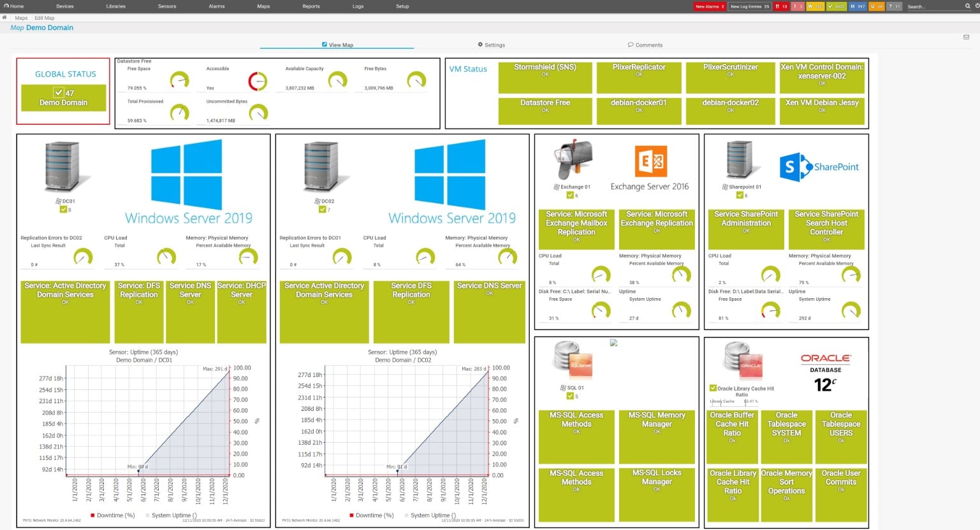Click the Maps breadcrumb link
This screenshot has height=530, width=980.
(21, 18)
